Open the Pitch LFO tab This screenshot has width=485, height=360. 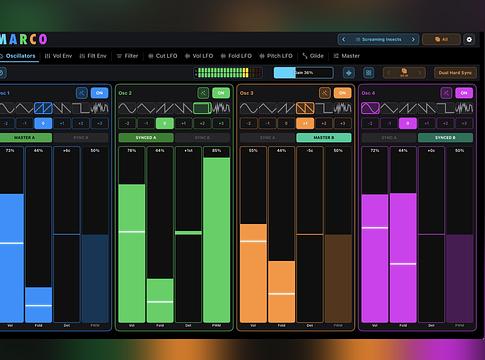coord(276,56)
